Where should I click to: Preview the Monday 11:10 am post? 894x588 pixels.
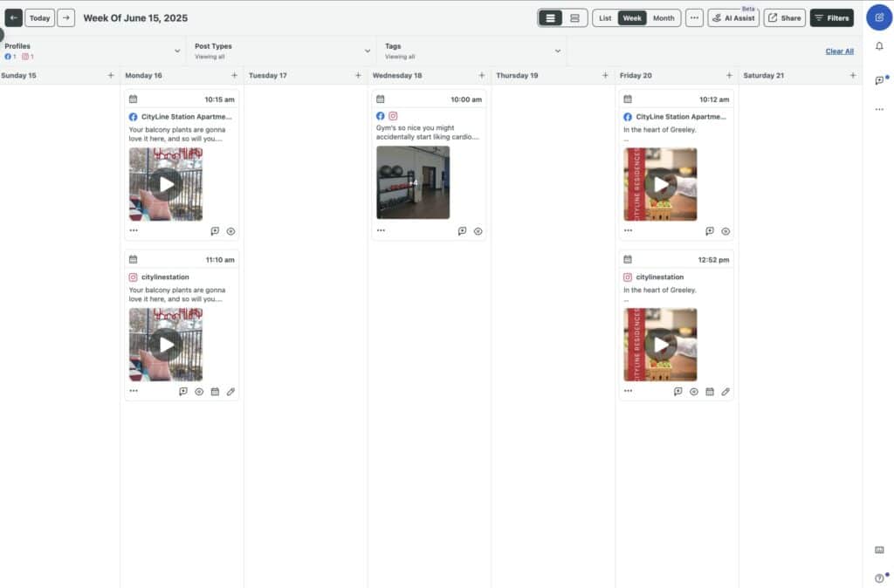[x=199, y=392]
